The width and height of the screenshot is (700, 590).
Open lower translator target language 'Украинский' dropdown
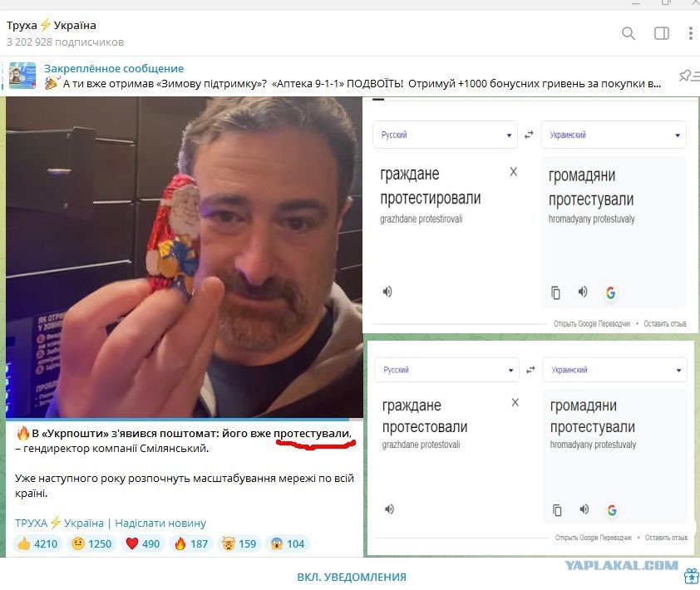pyautogui.click(x=614, y=370)
